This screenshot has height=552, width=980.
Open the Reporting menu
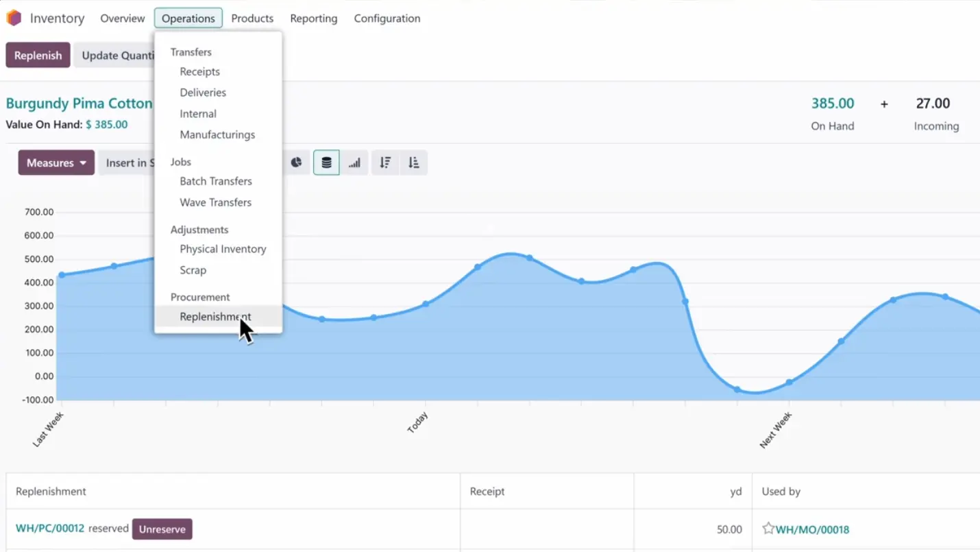(313, 19)
